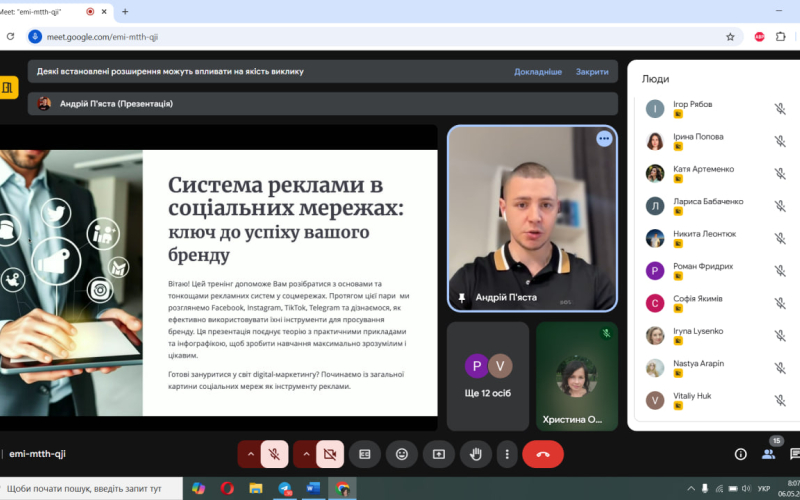This screenshot has height=500, width=800.
Task: Select participant Никита Леонтюк in list
Action: pyautogui.click(x=716, y=238)
